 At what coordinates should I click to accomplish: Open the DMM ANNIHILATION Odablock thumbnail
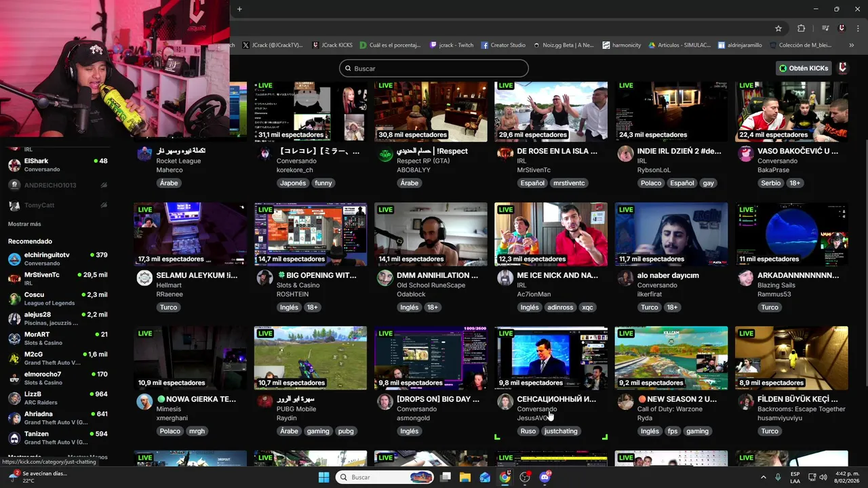pos(431,234)
